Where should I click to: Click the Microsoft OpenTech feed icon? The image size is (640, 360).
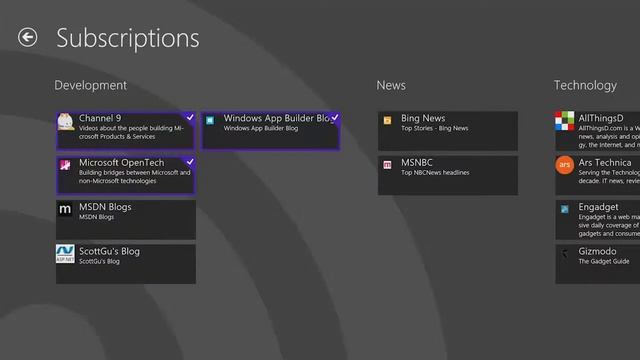point(65,165)
